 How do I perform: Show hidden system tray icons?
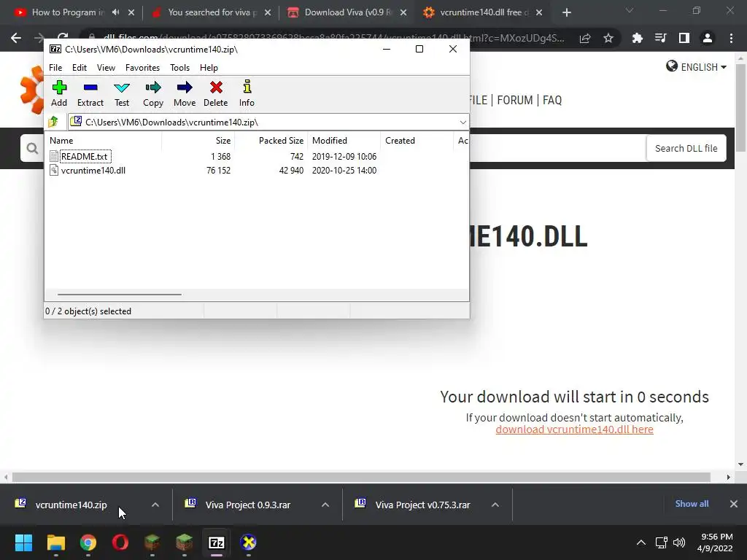coord(641,542)
